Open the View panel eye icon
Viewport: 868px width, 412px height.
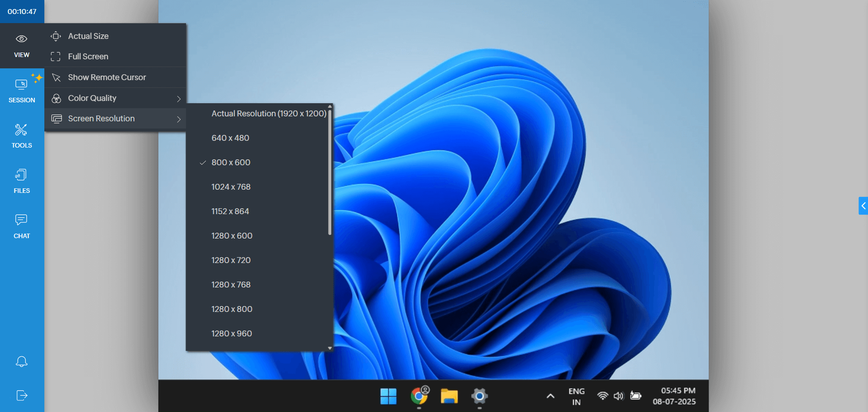pos(22,39)
